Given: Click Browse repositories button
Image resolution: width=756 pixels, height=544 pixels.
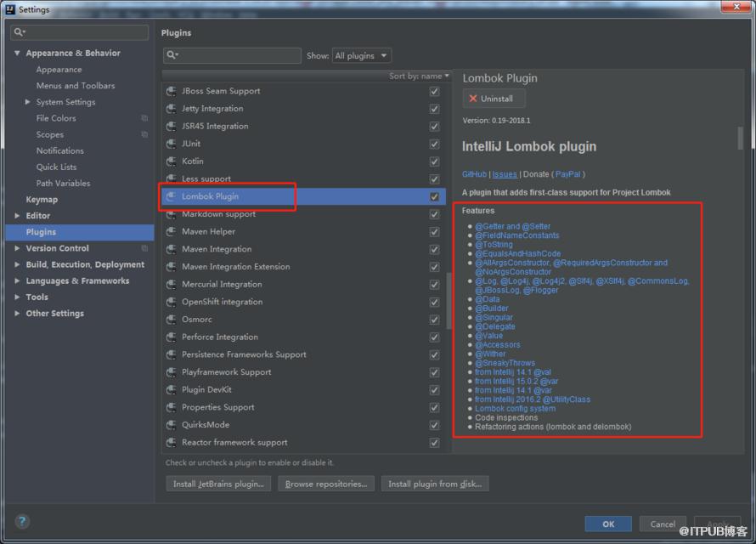Looking at the screenshot, I should click(326, 484).
